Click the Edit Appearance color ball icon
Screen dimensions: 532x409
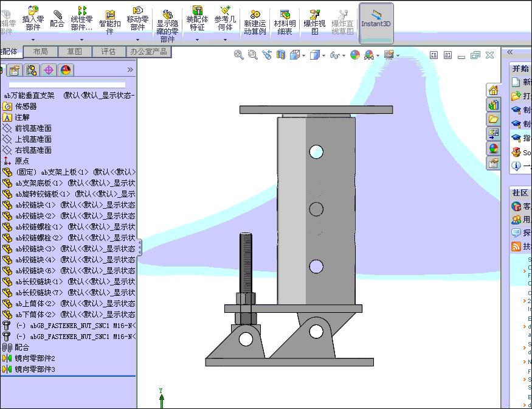click(355, 55)
